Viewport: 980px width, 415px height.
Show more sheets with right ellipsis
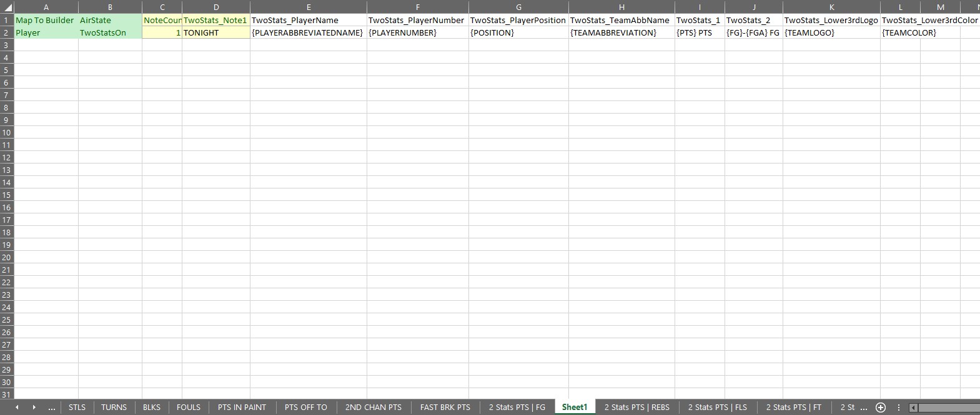pos(863,408)
